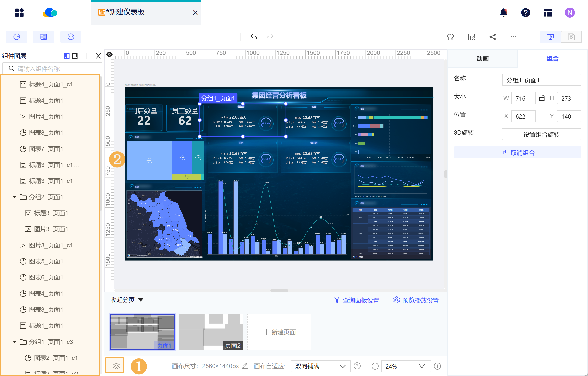Screen dimensions: 588x376
Task: Select the 页面2 thumbnail
Action: click(x=211, y=332)
